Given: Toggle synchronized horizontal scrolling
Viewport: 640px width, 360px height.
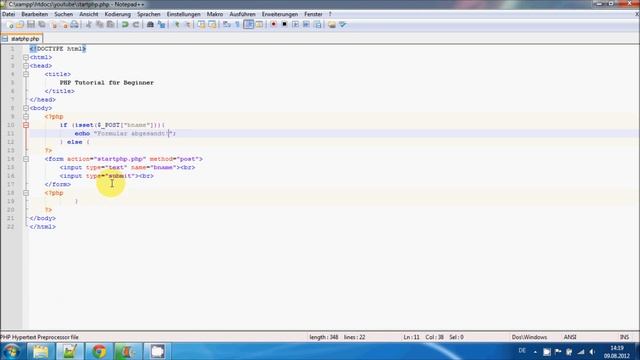Looking at the screenshot, I should click(212, 24).
